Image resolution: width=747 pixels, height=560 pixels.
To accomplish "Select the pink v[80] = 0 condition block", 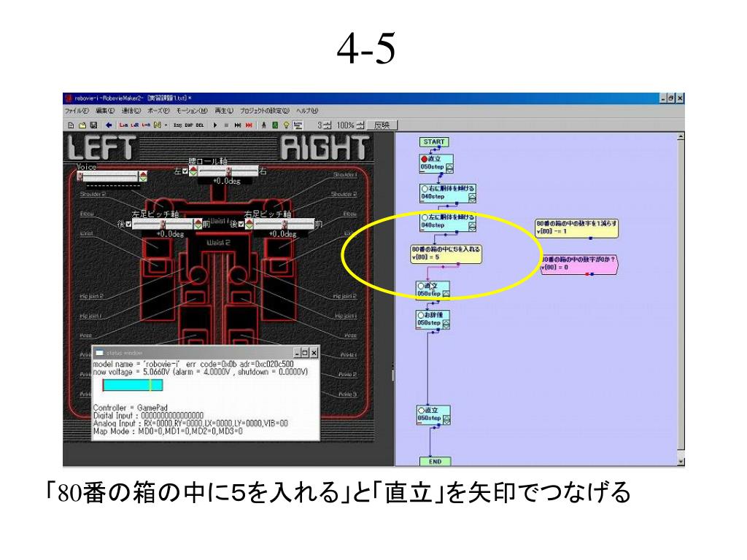I will coord(578,264).
